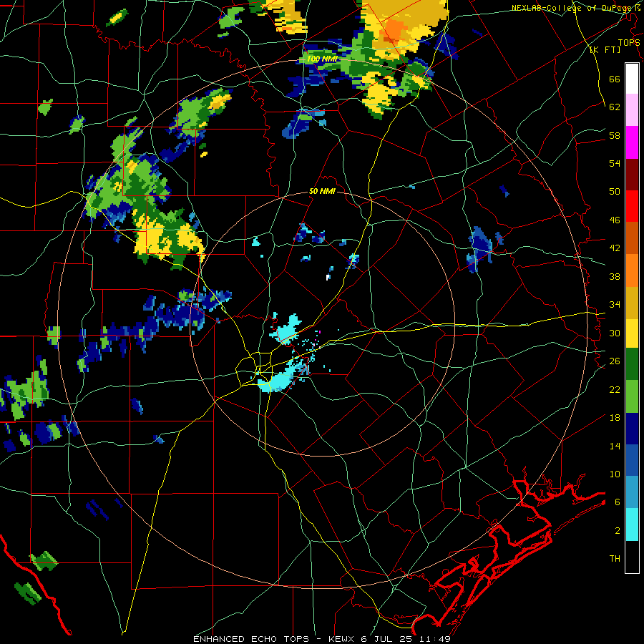The width and height of the screenshot is (644, 644).
Task: Pick the yellow legend swatch
Action: [632, 333]
